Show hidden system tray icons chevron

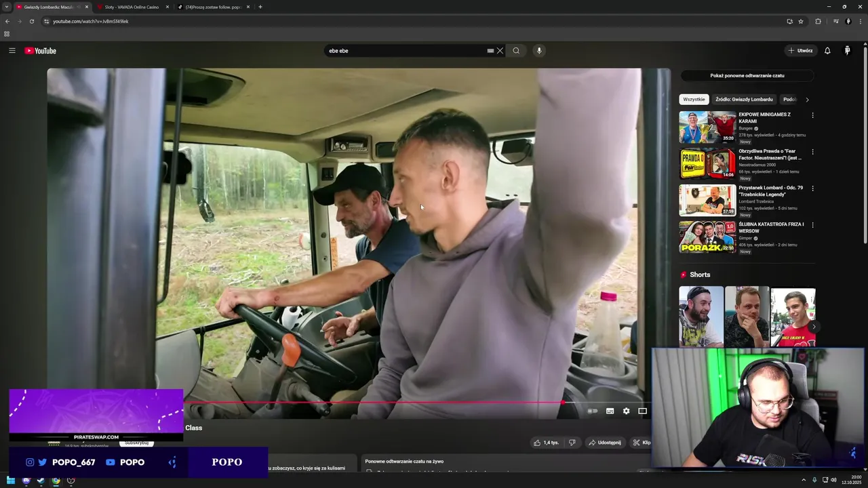[804, 480]
